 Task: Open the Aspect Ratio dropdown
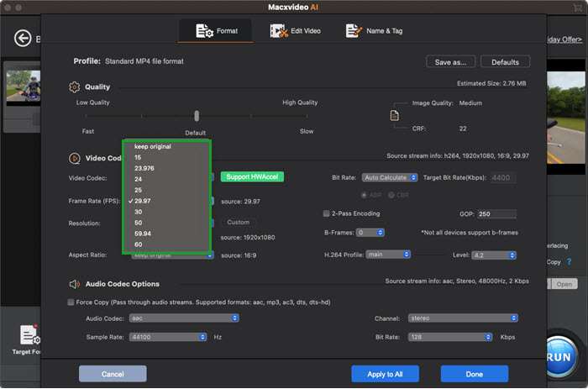[173, 255]
